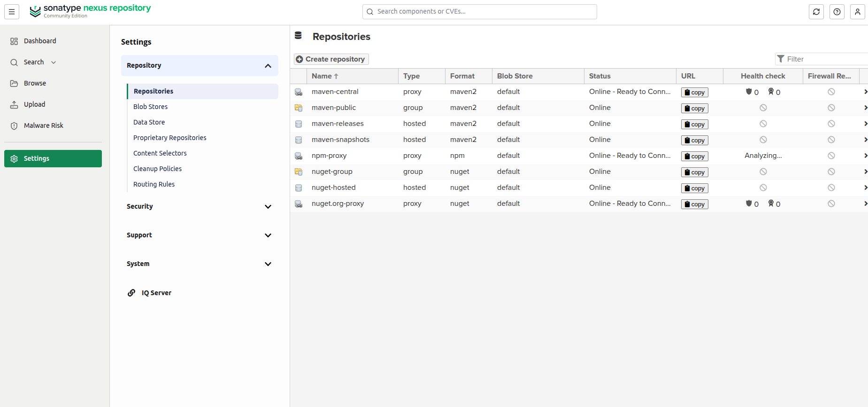Sort by the Status column header

pos(630,76)
